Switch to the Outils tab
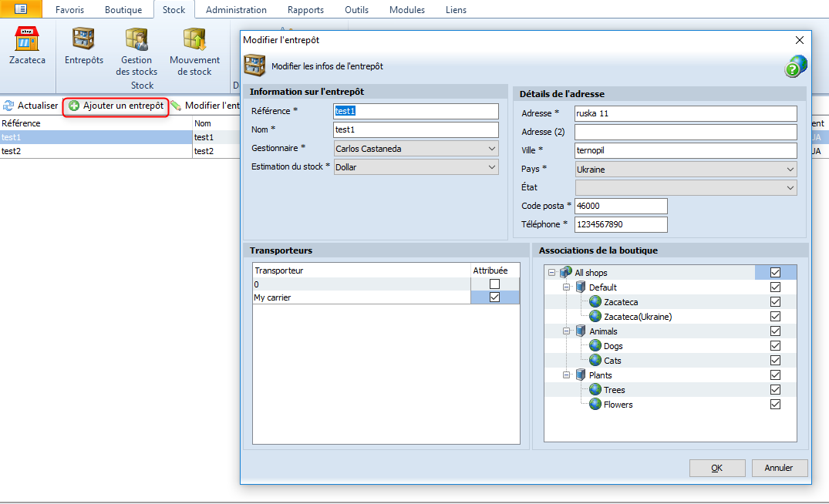 pos(357,9)
